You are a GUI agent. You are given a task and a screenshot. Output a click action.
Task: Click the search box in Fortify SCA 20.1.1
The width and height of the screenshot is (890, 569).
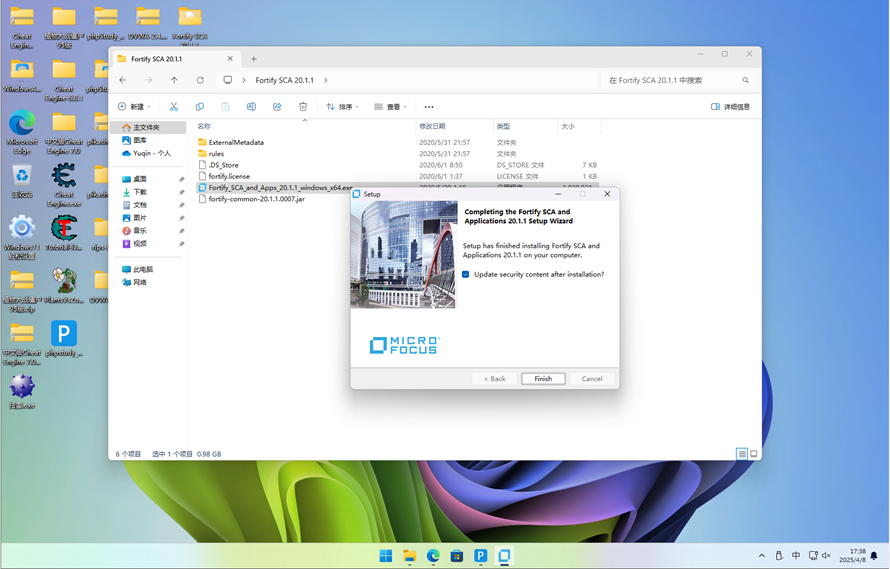pyautogui.click(x=678, y=80)
